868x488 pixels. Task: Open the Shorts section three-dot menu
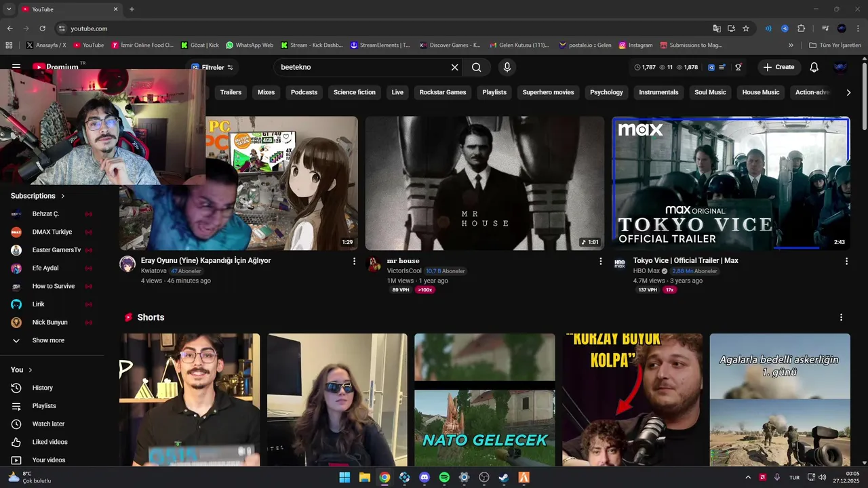(842, 317)
